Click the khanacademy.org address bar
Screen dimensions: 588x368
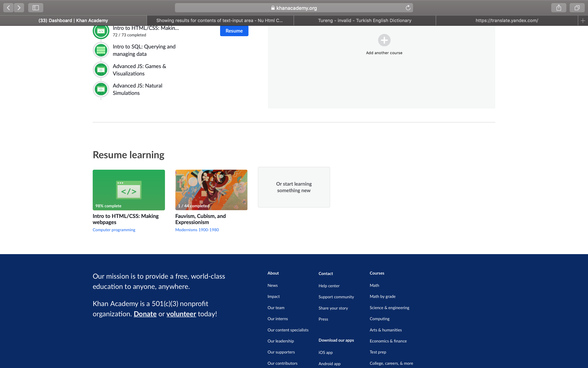[294, 8]
